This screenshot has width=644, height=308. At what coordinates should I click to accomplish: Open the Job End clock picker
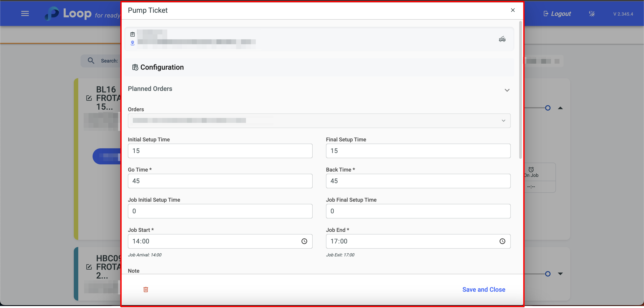click(x=502, y=241)
